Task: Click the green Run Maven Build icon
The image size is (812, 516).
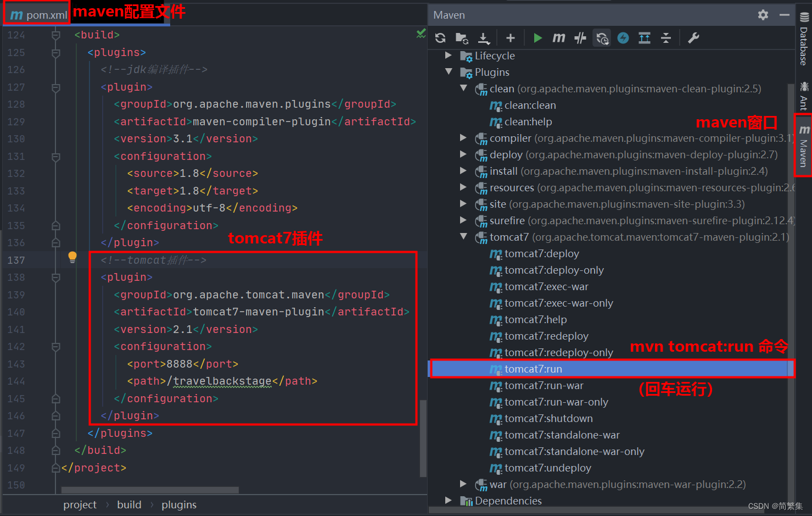Action: point(537,38)
